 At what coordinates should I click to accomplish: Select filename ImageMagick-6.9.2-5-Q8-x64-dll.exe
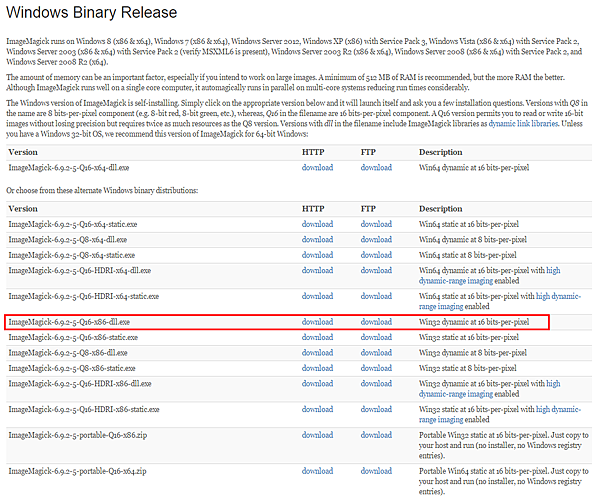tap(68, 240)
